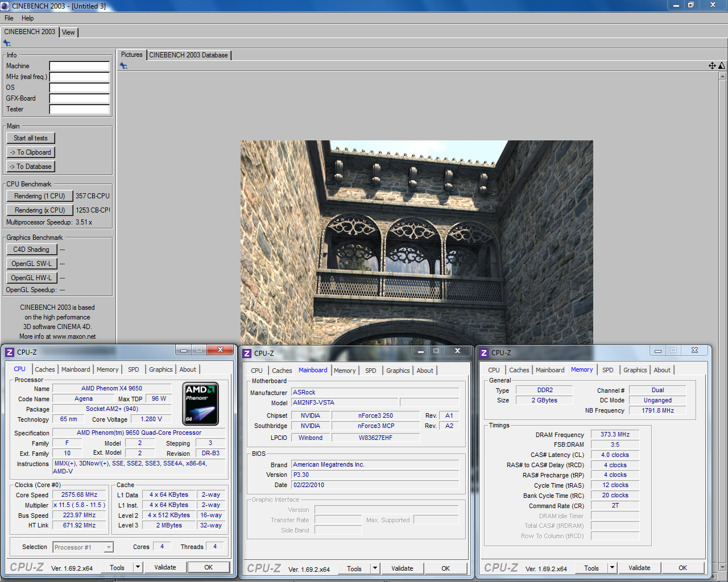Click the rendered castle picture
Image resolution: width=728 pixels, height=582 pixels.
coord(416,243)
